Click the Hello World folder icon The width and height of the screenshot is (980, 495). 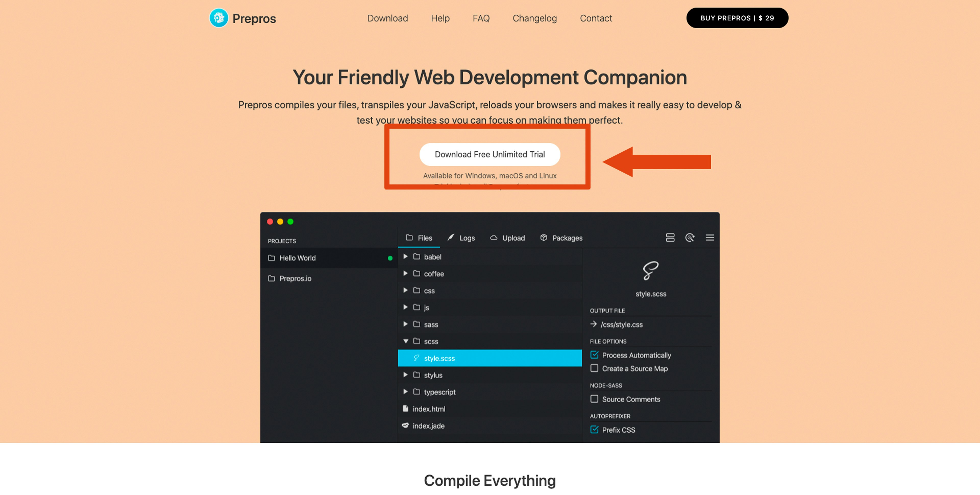pos(271,258)
